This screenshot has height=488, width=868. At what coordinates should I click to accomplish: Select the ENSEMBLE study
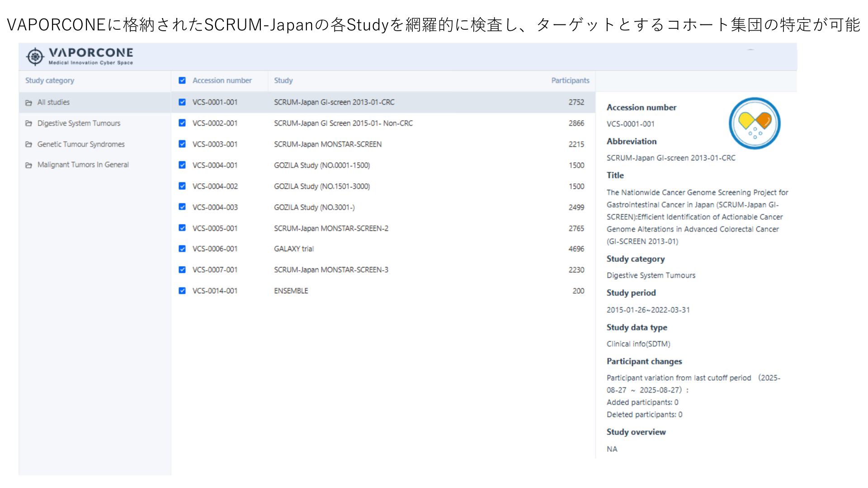pyautogui.click(x=291, y=291)
